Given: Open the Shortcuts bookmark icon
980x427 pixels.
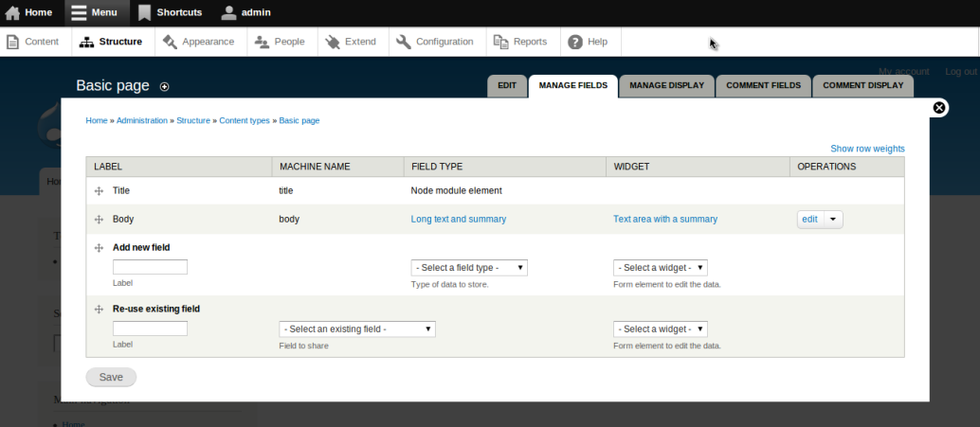Looking at the screenshot, I should pos(144,12).
